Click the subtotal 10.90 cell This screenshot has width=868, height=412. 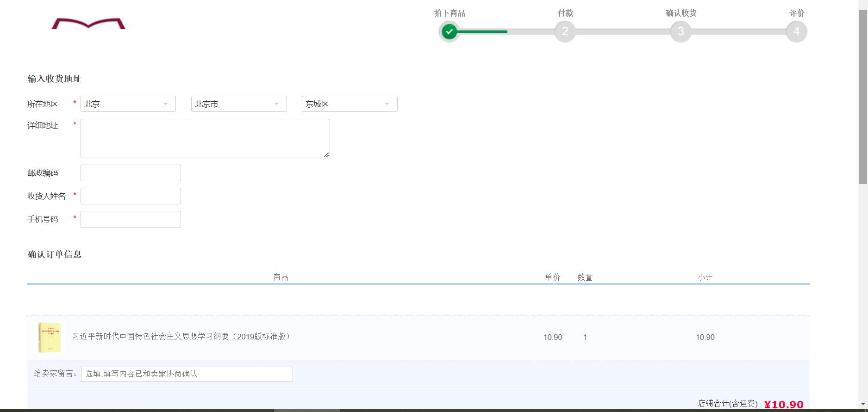pos(705,338)
